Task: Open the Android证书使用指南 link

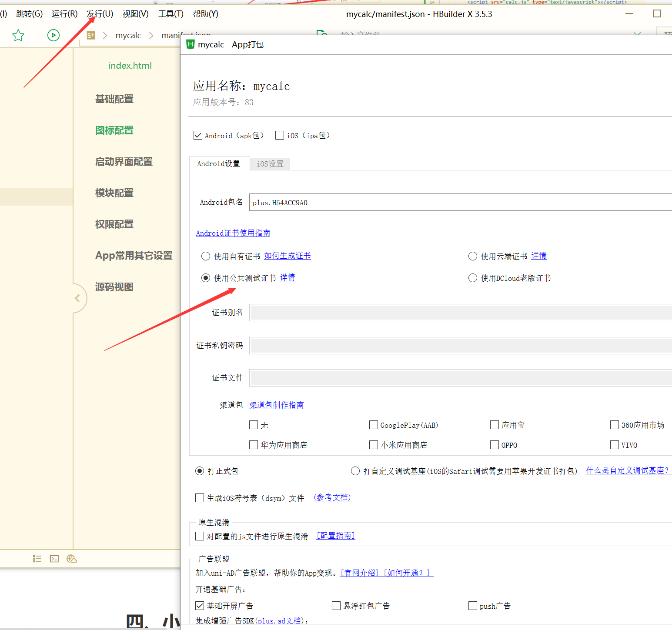Action: pyautogui.click(x=233, y=233)
